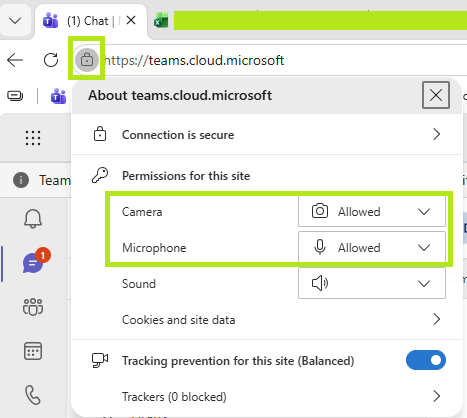Open the app launcher grid icon
467x418 pixels.
coord(33,138)
